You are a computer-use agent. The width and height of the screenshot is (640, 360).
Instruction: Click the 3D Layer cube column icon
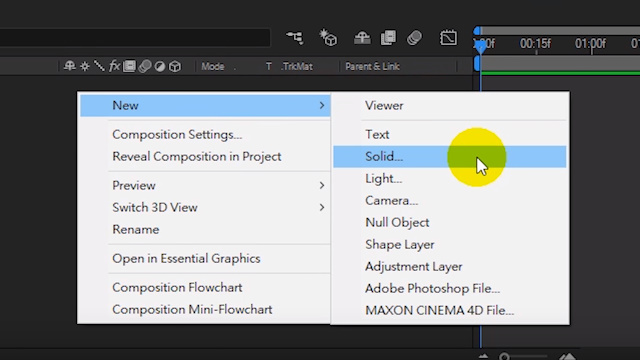coord(175,67)
